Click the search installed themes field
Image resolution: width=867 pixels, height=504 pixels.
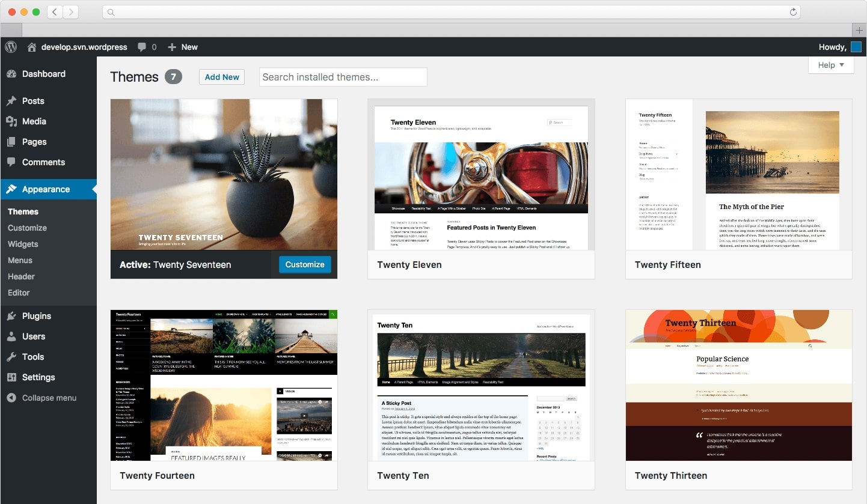point(343,77)
